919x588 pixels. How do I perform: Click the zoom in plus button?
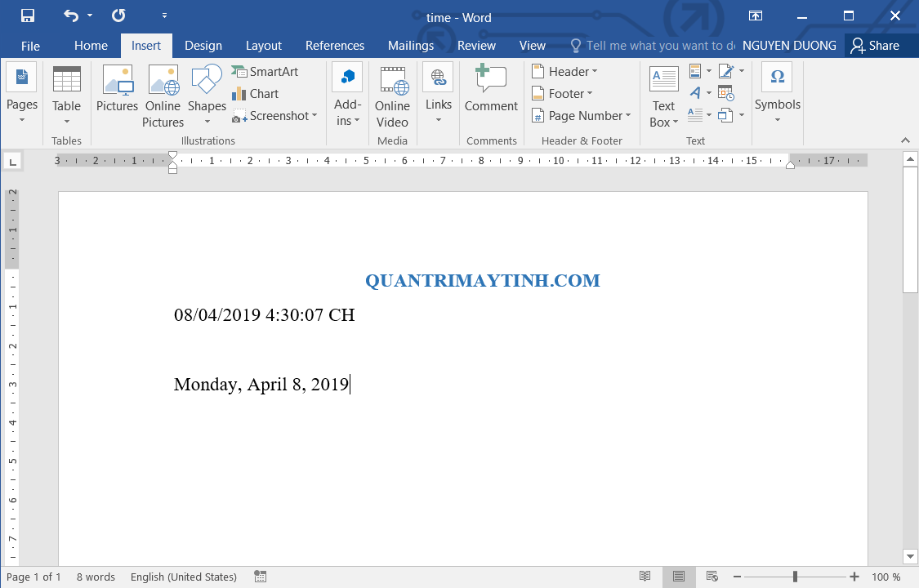854,577
